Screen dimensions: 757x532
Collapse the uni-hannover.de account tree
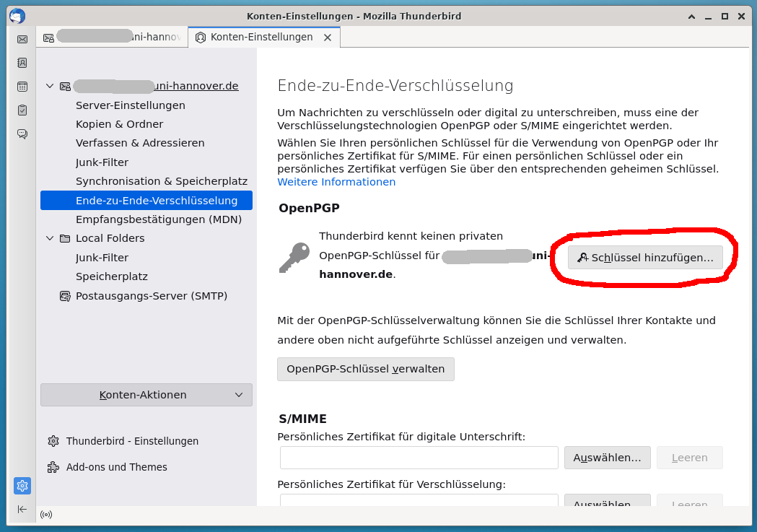50,86
